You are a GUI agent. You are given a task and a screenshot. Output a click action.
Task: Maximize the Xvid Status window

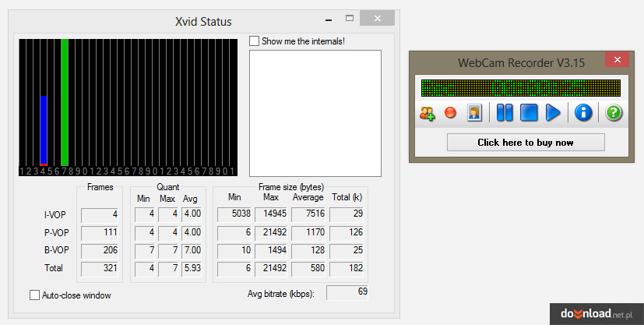pos(350,18)
